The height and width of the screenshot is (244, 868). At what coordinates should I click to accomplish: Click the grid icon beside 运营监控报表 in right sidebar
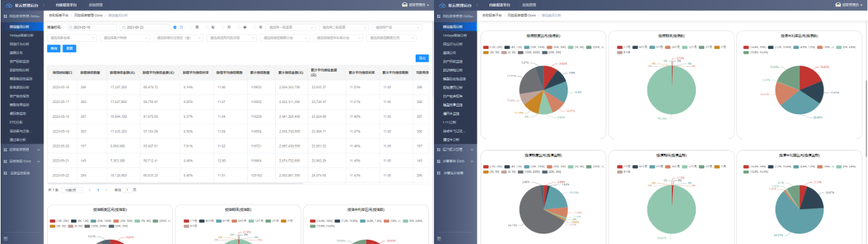click(x=438, y=172)
